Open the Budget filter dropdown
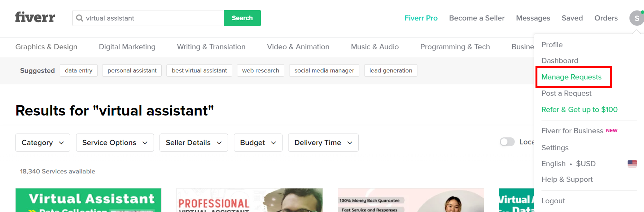This screenshot has height=212, width=644. point(258,143)
